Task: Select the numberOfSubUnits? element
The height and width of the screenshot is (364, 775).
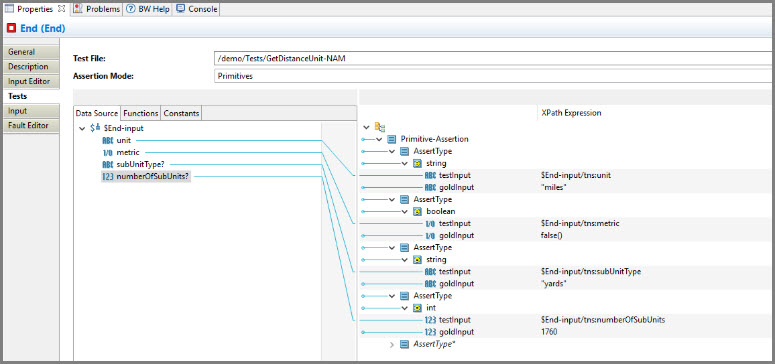Action: tap(153, 177)
